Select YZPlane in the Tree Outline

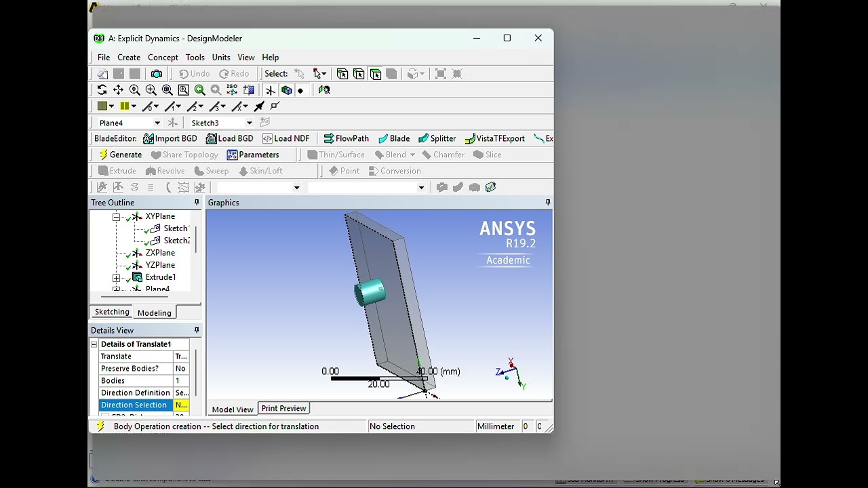coord(160,265)
